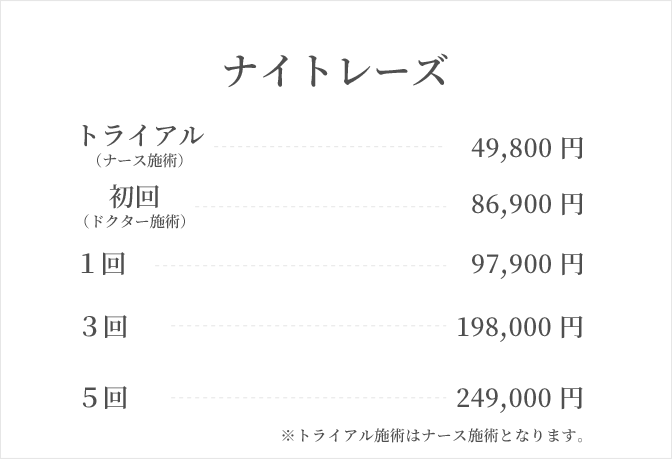672x459 pixels.
Task: Click the 49,800 円 trial price
Action: [x=526, y=149]
